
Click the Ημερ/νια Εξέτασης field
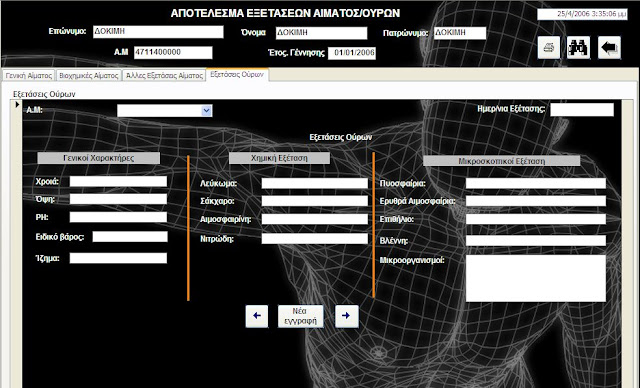point(582,110)
